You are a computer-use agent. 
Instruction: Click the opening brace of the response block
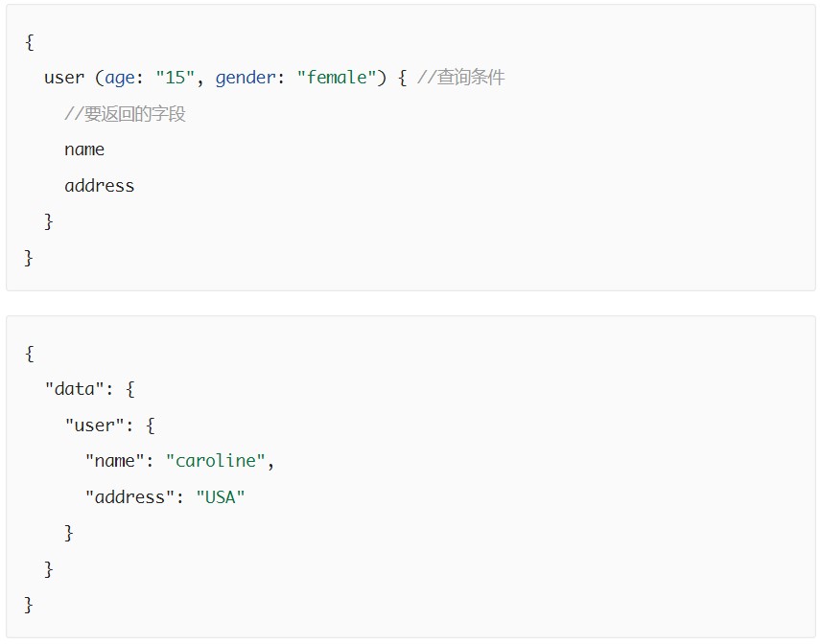click(x=30, y=354)
